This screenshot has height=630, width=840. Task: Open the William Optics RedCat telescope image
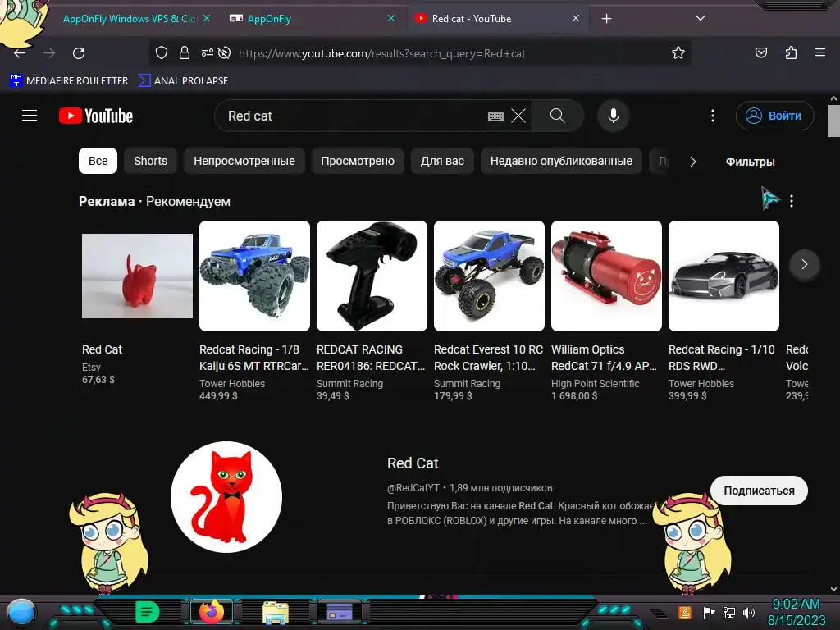(x=606, y=276)
